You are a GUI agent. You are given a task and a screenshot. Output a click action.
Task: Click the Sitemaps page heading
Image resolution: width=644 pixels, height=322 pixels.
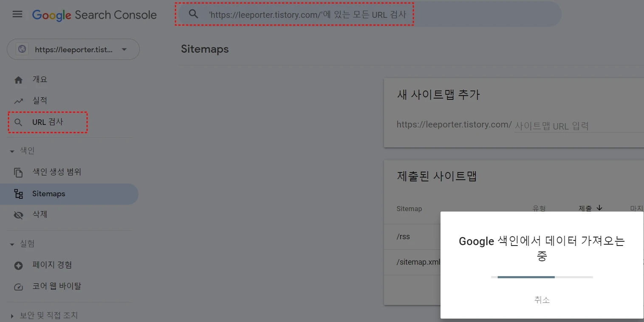[x=205, y=49]
